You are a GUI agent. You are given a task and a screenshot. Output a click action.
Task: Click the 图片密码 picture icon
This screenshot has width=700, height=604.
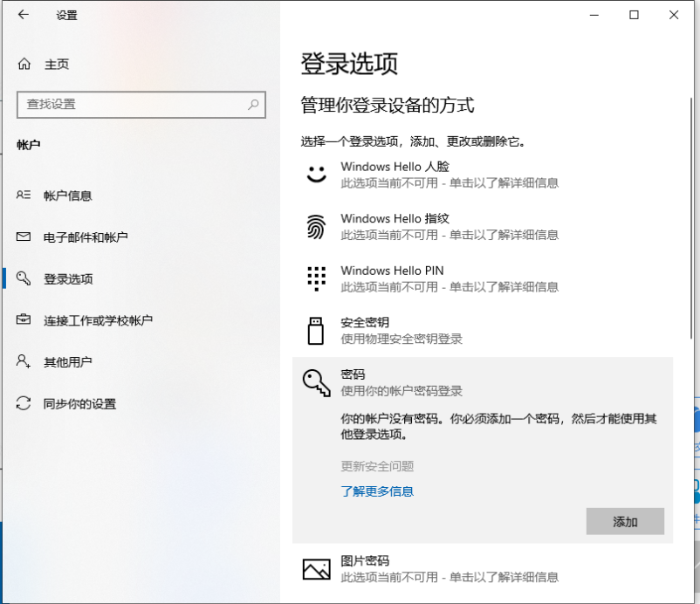[315, 569]
